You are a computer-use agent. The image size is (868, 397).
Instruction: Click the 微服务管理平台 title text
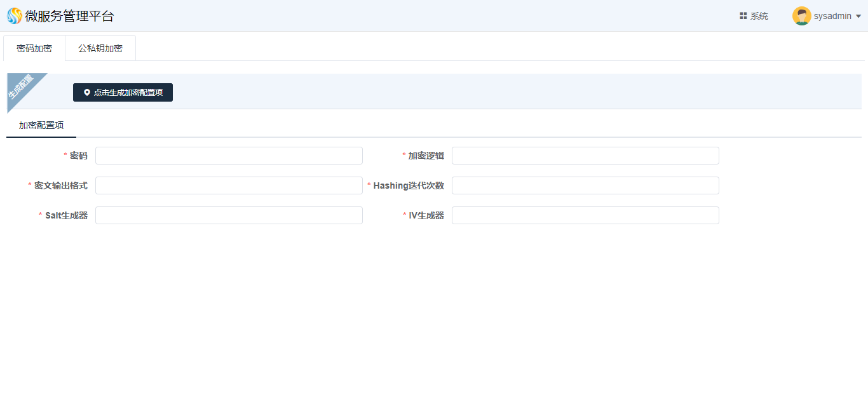(x=70, y=17)
